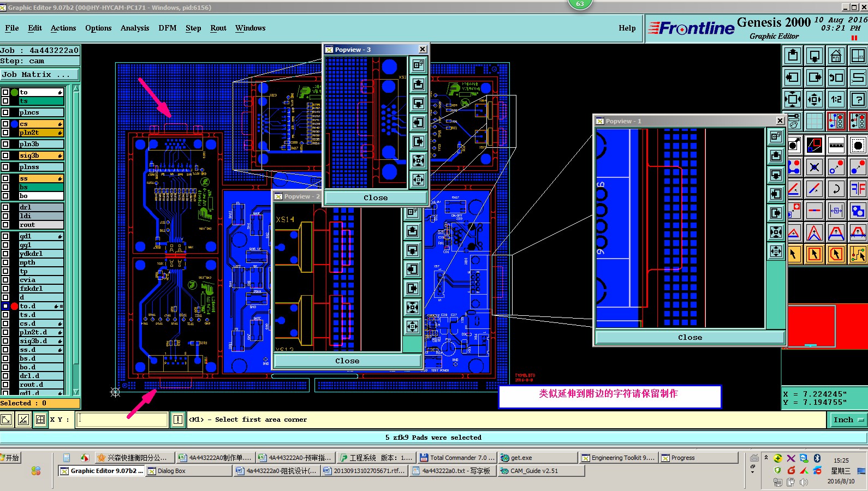Click the mirror feature F icon
Screen dimensions: 868x491
pyautogui.click(x=858, y=189)
